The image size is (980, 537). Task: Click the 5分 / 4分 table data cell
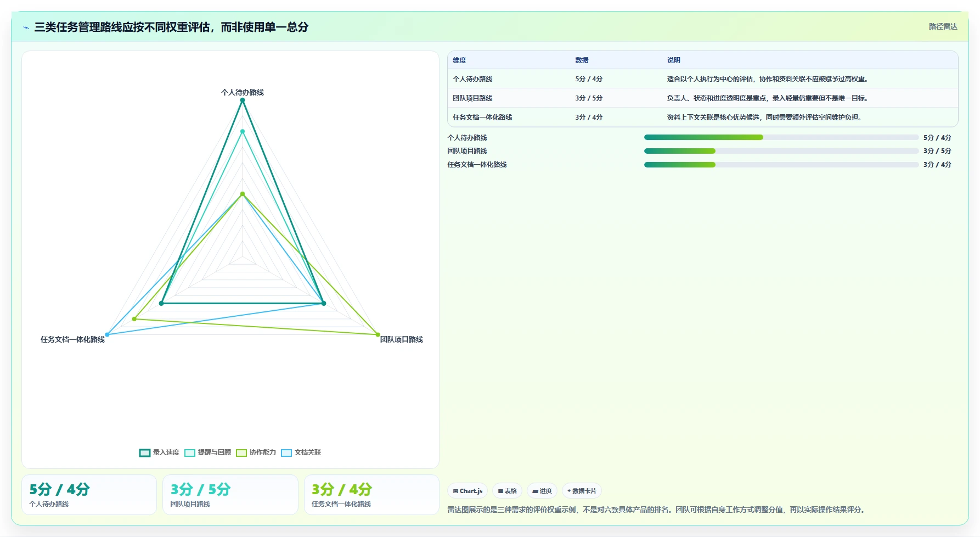(x=589, y=79)
